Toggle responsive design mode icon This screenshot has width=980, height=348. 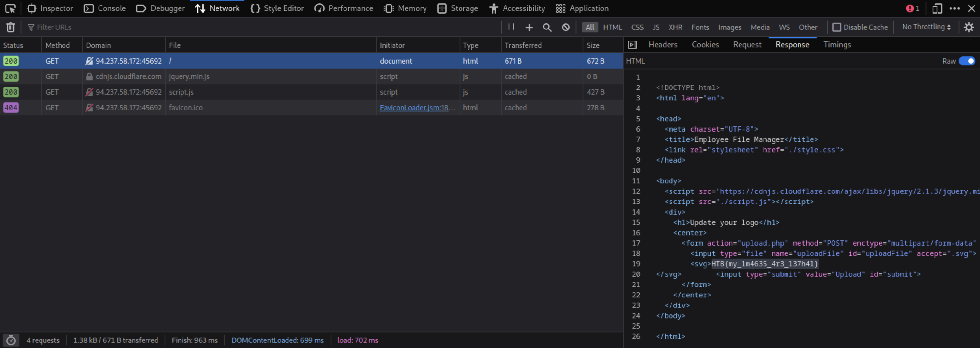coord(937,8)
